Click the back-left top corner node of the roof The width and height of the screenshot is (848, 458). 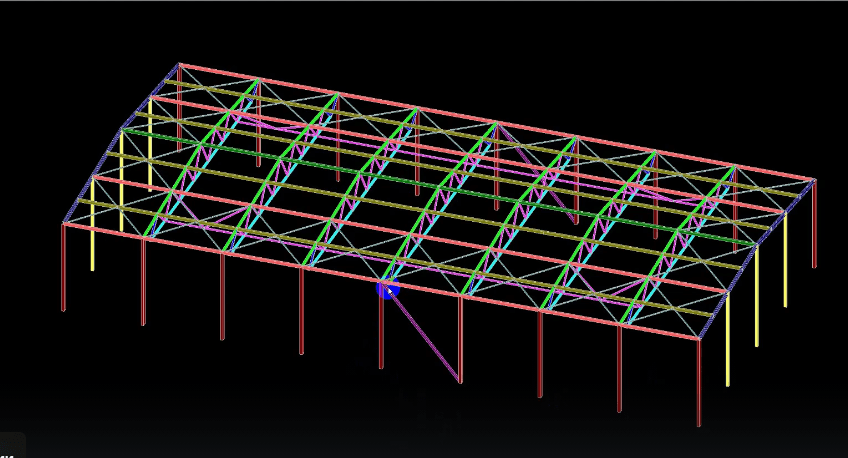(x=179, y=64)
